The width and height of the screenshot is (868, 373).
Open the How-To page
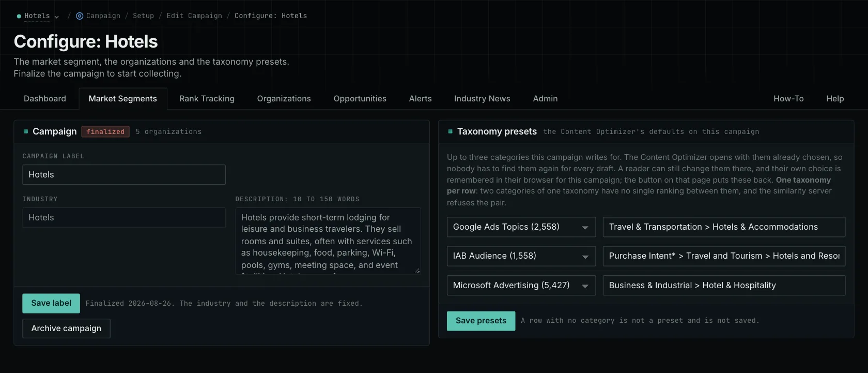788,99
